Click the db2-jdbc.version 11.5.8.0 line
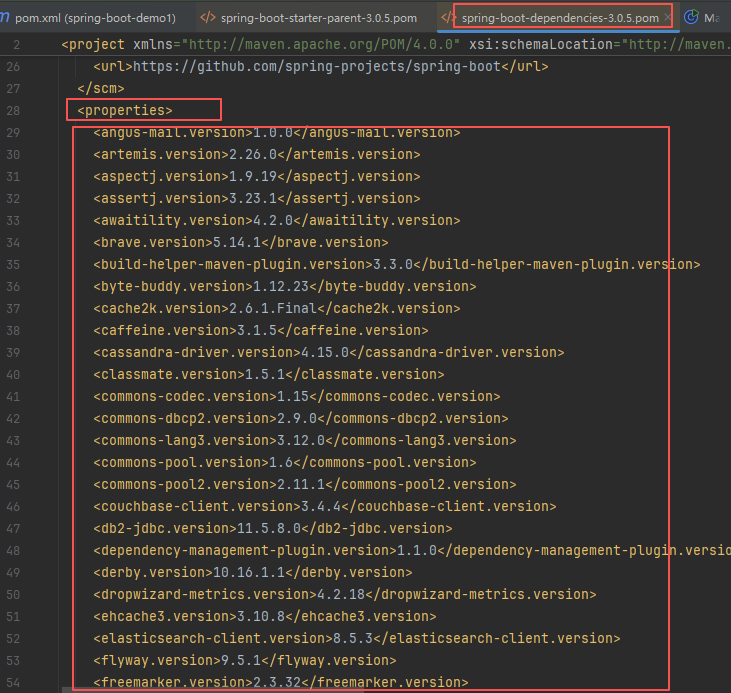Image resolution: width=731 pixels, height=693 pixels. [273, 528]
